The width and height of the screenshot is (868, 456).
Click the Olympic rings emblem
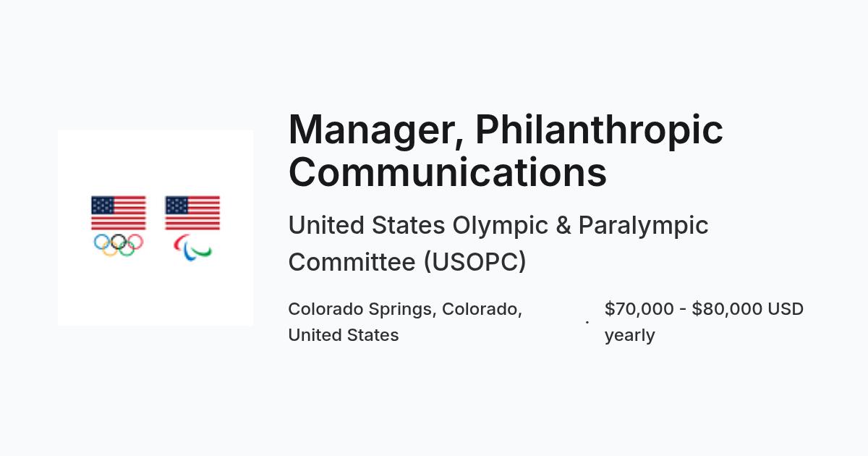(x=119, y=245)
